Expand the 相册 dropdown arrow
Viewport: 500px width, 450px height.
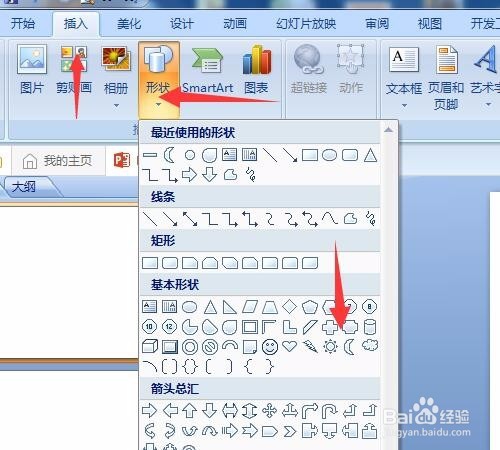[x=116, y=106]
